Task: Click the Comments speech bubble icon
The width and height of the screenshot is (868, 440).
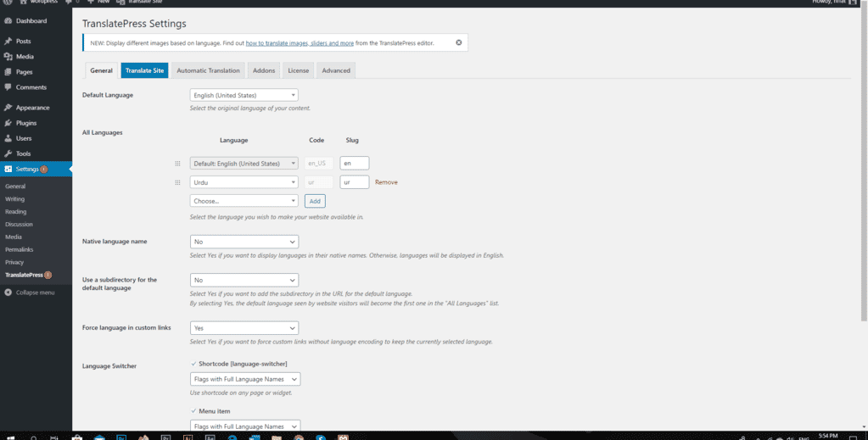Action: pyautogui.click(x=8, y=86)
